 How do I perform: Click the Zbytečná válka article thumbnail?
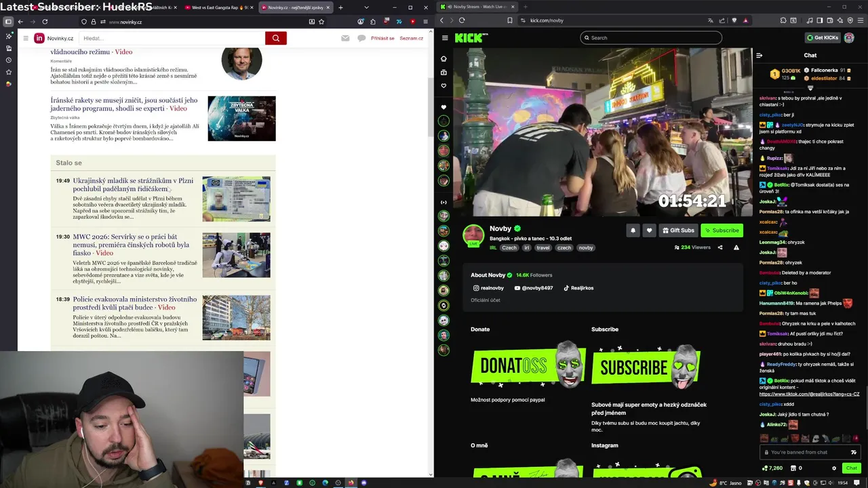point(241,119)
